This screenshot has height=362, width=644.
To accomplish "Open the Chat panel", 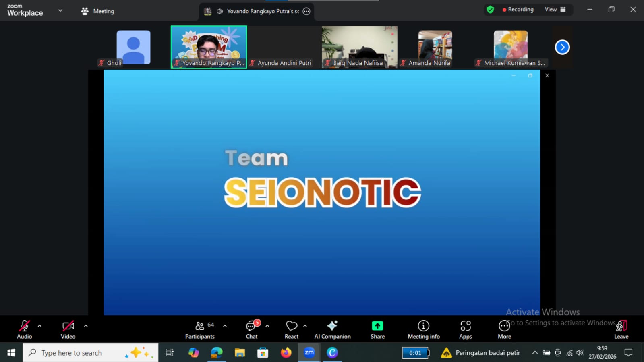I will (x=252, y=329).
